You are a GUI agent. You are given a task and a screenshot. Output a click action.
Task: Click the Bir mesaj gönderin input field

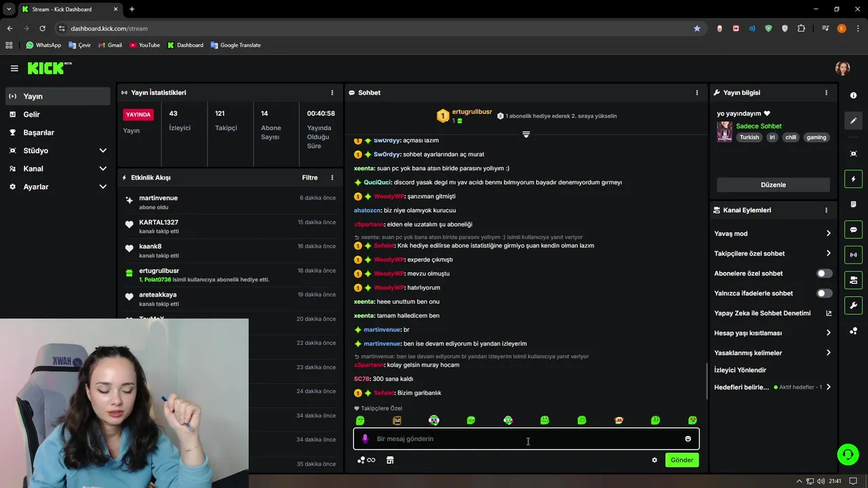pos(526,439)
